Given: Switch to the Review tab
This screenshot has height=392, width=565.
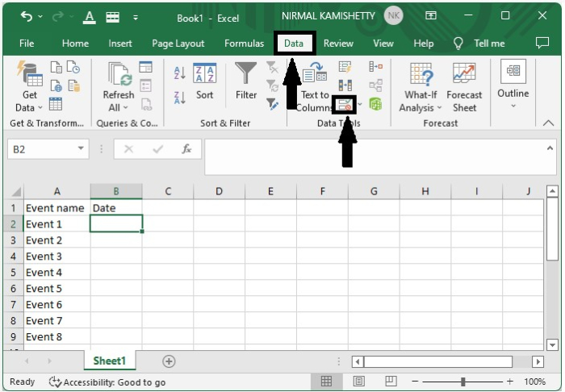Looking at the screenshot, I should tap(338, 44).
